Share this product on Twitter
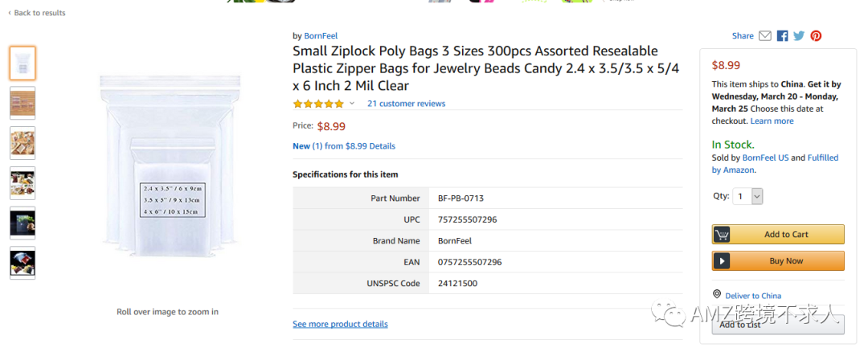 (x=799, y=36)
